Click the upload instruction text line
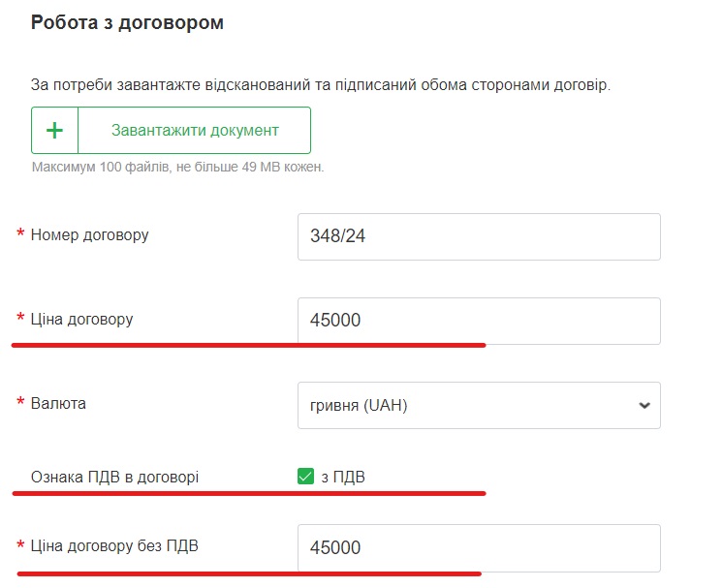Viewport: 723px width, 588px height. point(321,85)
